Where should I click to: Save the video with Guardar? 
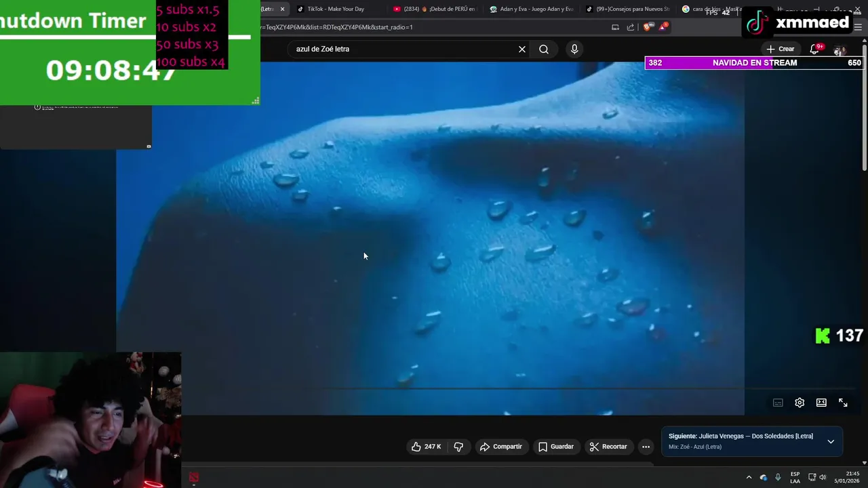556,447
